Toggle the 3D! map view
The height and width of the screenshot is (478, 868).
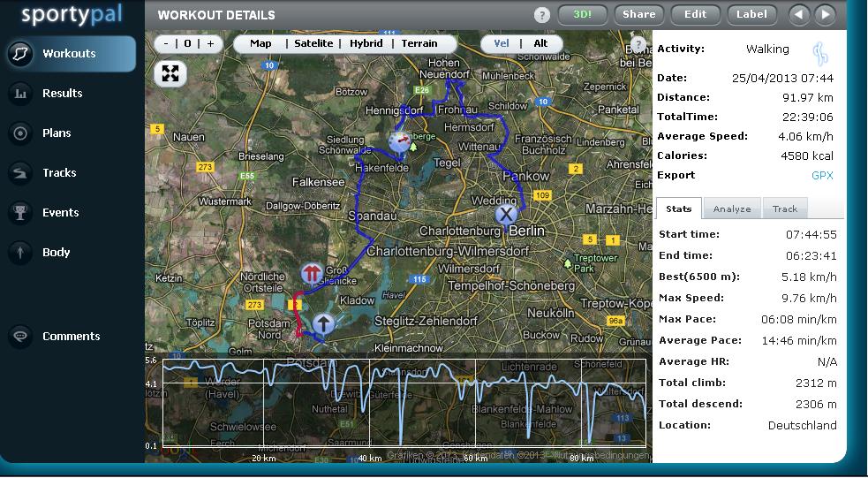click(x=583, y=14)
